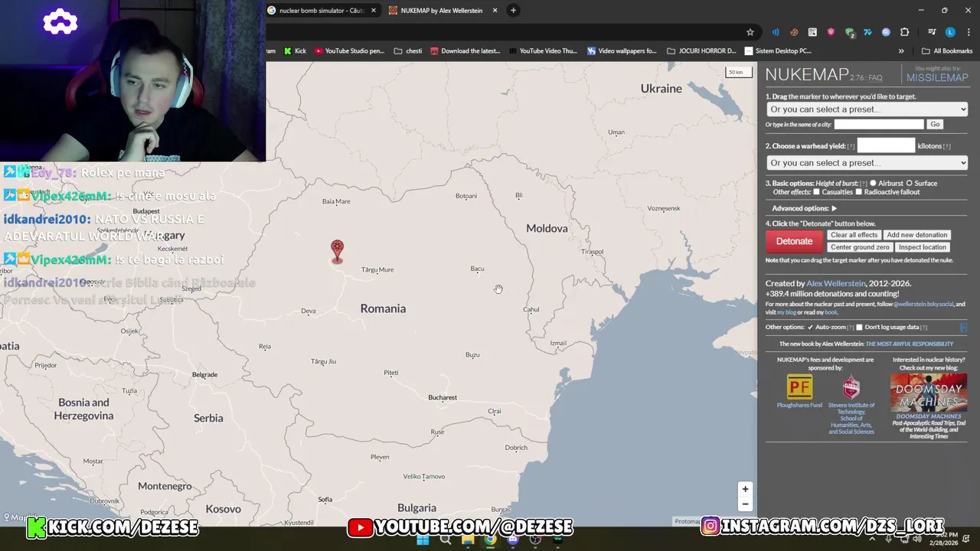Expand Advanced options arrow
Viewport: 980px width, 551px height.
pyautogui.click(x=834, y=208)
